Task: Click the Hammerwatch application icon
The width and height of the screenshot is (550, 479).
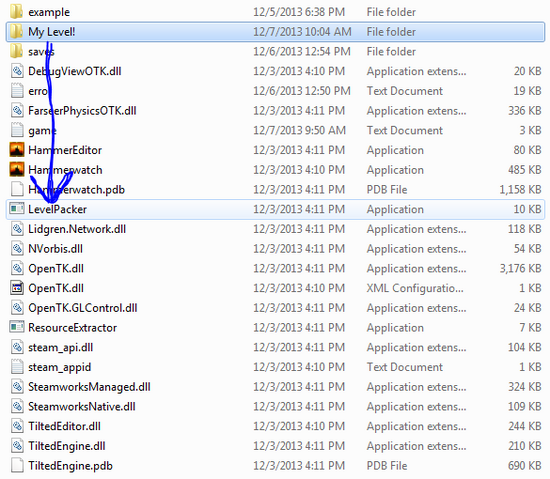Action: (x=16, y=170)
